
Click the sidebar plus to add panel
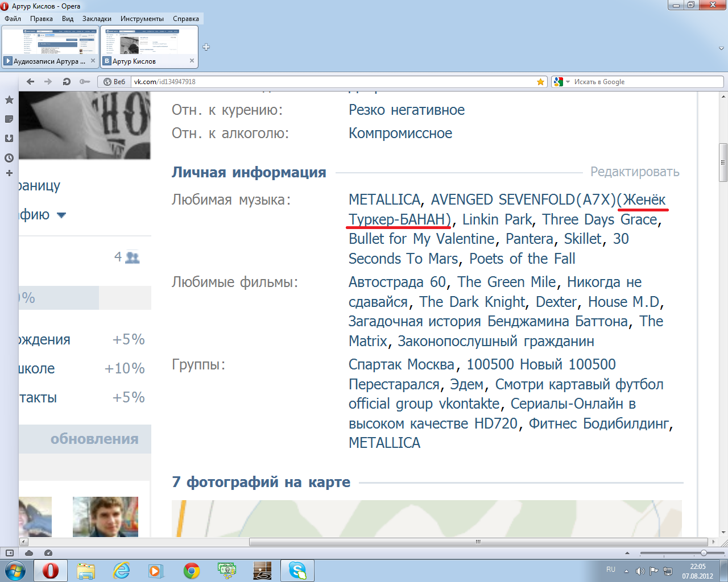point(9,173)
